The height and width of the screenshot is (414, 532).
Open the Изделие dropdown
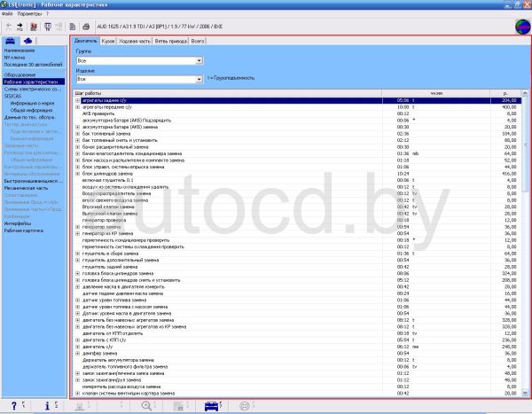[199, 79]
